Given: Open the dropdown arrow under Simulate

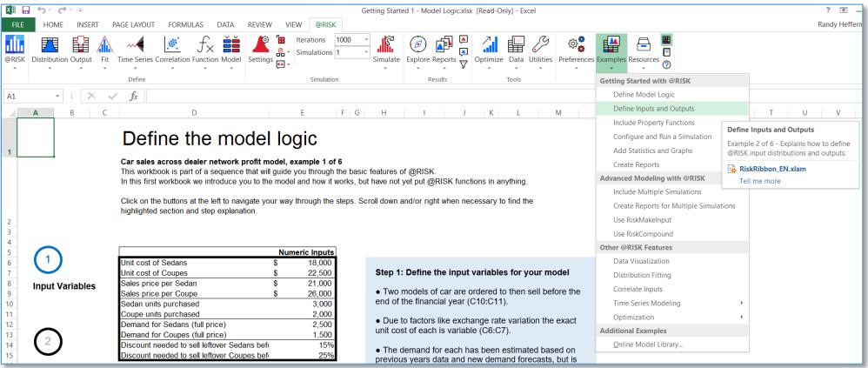Looking at the screenshot, I should (386, 68).
